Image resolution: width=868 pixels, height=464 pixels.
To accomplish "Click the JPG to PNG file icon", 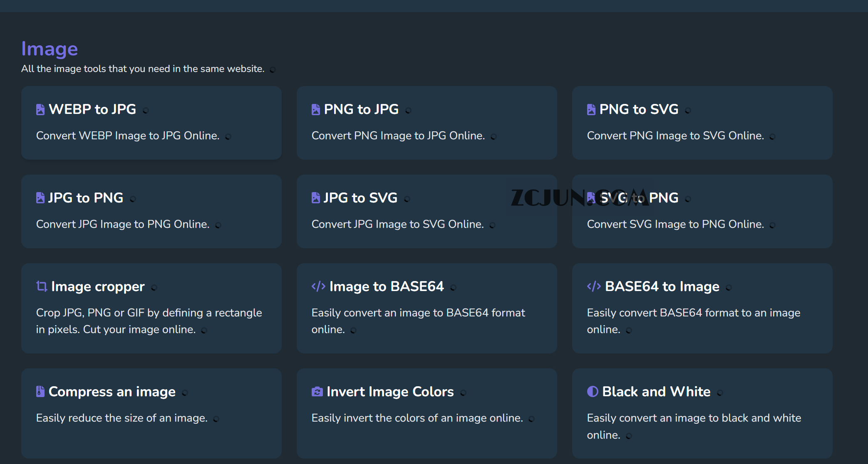I will (40, 198).
